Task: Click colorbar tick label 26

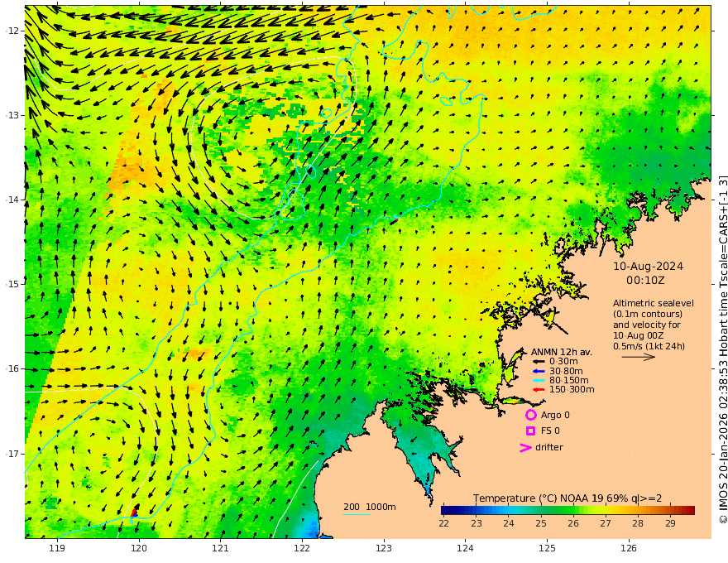Action: (573, 523)
